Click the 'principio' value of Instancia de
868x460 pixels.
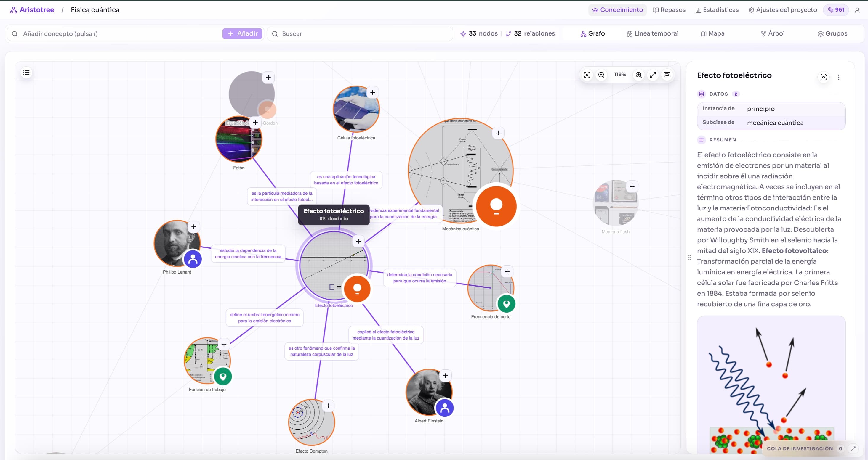point(760,109)
